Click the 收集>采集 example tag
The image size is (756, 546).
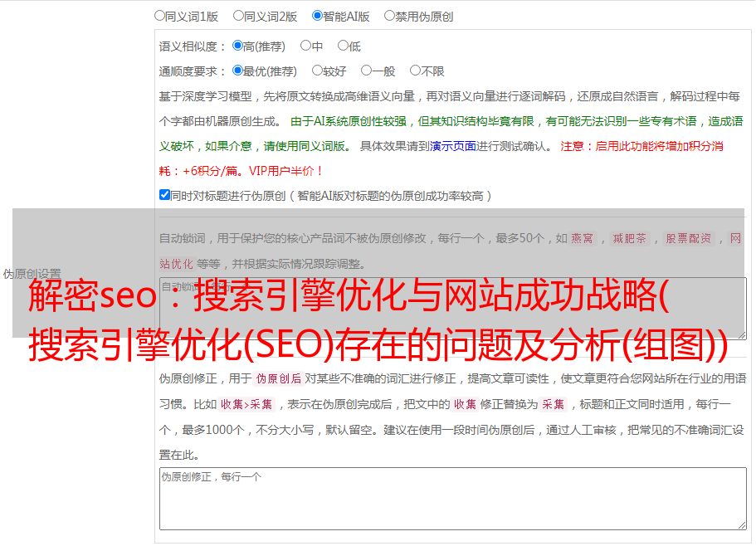pos(246,404)
